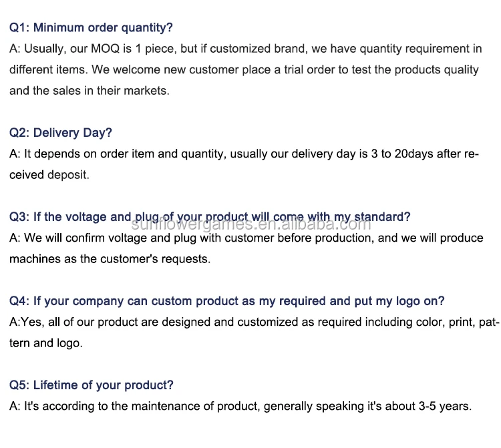This screenshot has height=448, width=501.
Task: Click the answer line starting 'Usually, our MOQ'
Action: (x=245, y=49)
